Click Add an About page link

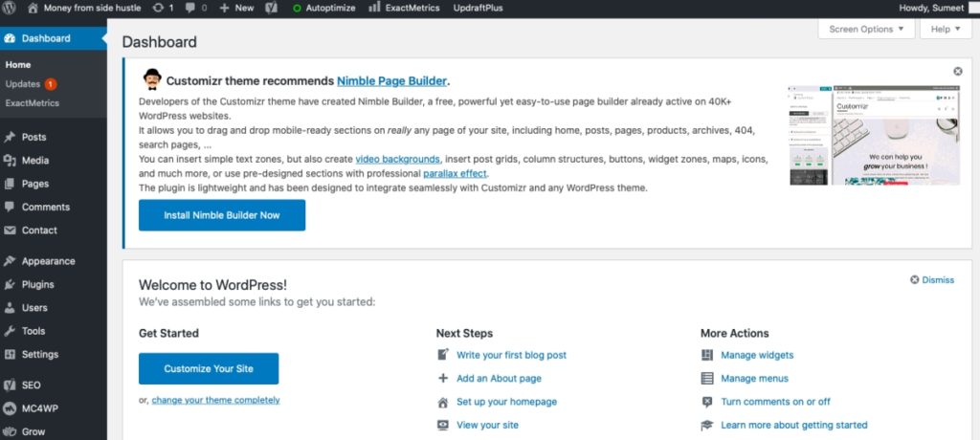(499, 379)
